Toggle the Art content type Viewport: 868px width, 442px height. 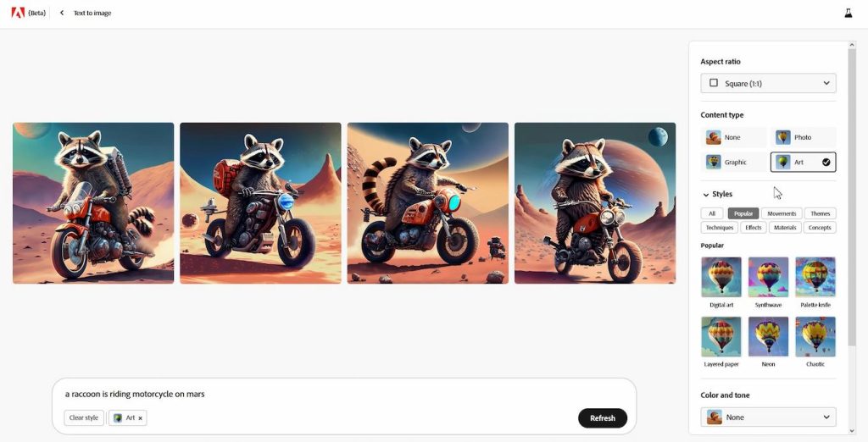[x=804, y=162]
